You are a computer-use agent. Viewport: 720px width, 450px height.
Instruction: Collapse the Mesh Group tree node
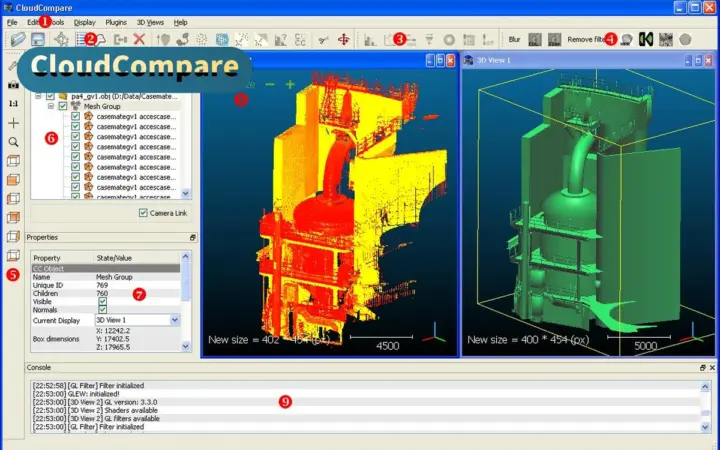(x=51, y=106)
